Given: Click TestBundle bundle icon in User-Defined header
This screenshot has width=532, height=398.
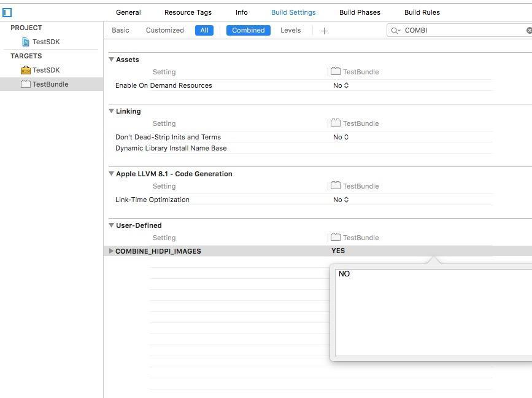Looking at the screenshot, I should coord(336,237).
